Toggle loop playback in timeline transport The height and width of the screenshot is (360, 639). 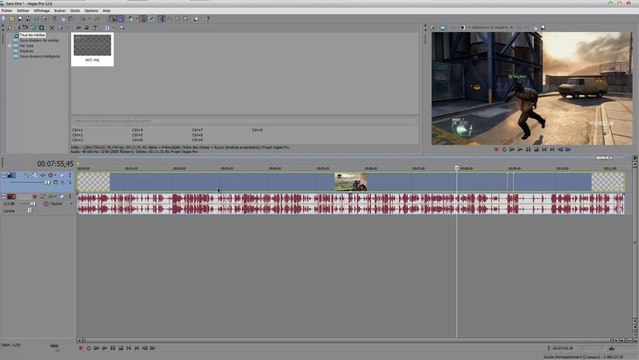pyautogui.click(x=88, y=348)
